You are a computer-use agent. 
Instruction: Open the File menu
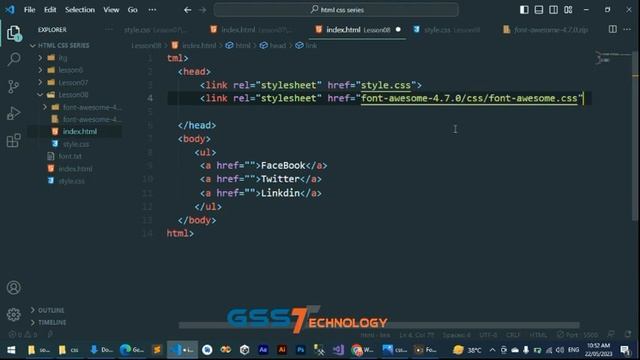(29, 10)
